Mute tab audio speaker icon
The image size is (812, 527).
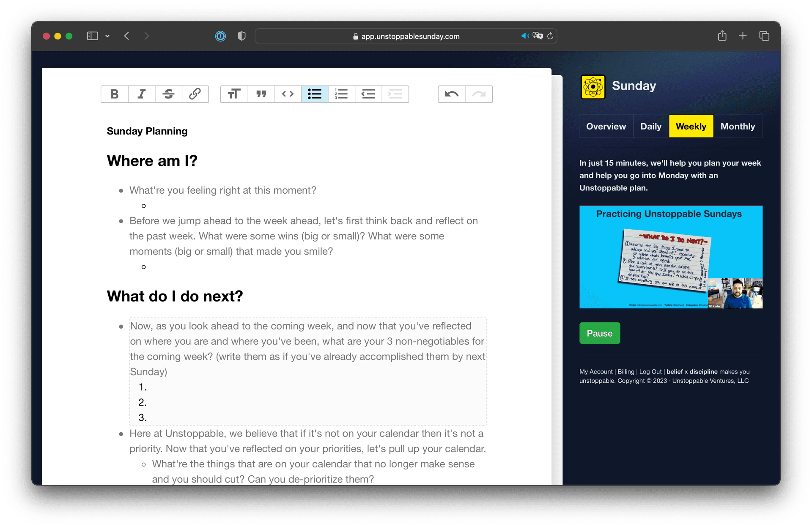click(x=524, y=36)
